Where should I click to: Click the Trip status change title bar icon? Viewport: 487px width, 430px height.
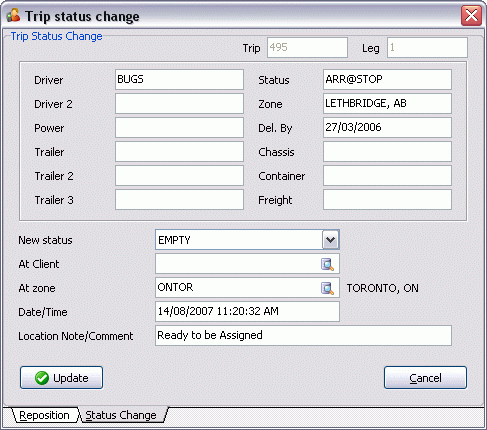tap(14, 16)
